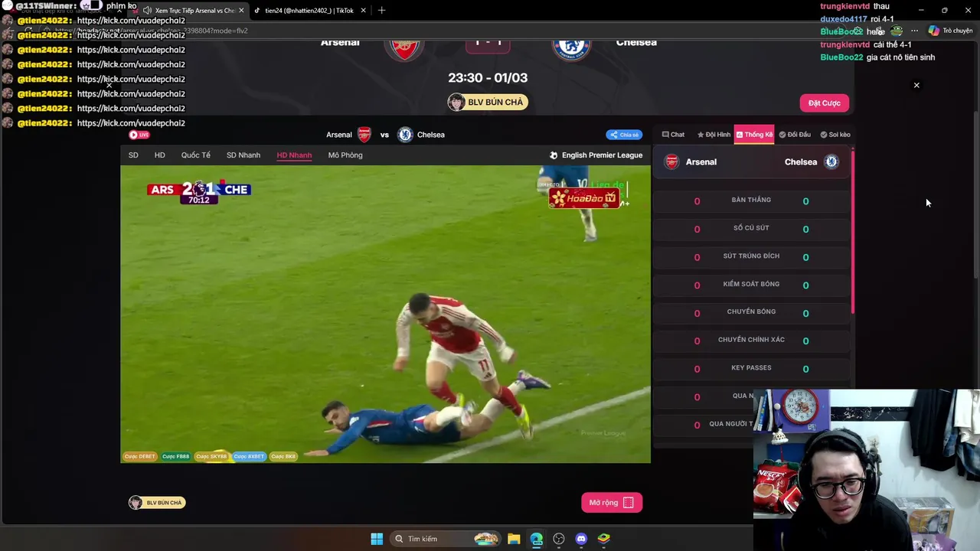Click the Cược FB88 sponsor button
This screenshot has height=551, width=980.
[175, 457]
